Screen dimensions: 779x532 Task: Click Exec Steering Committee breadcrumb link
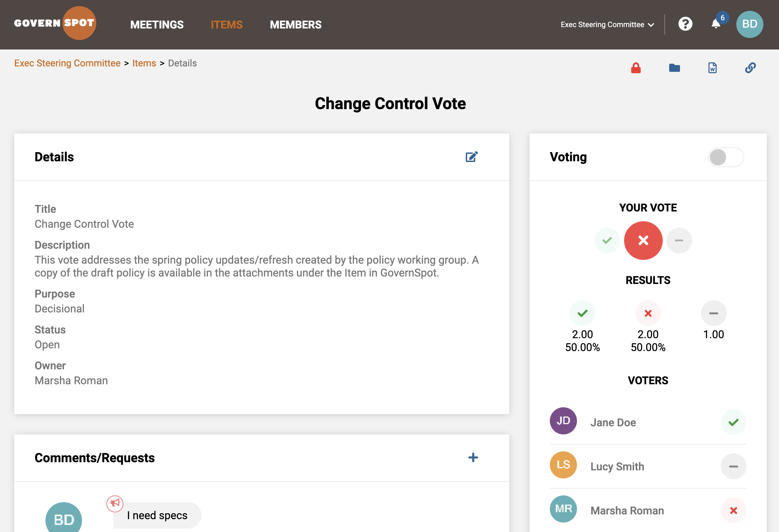point(67,63)
